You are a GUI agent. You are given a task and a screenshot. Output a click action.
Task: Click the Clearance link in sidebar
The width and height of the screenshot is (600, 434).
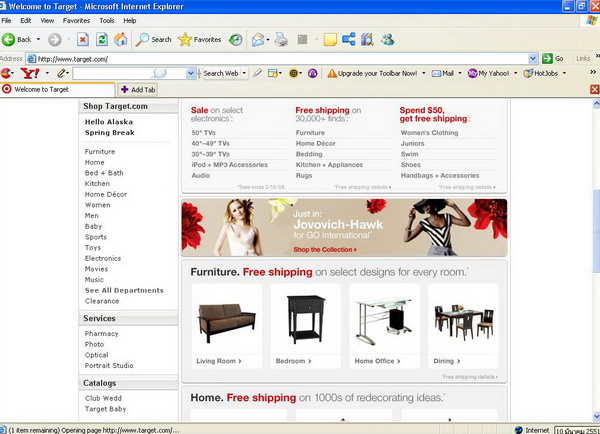102,301
